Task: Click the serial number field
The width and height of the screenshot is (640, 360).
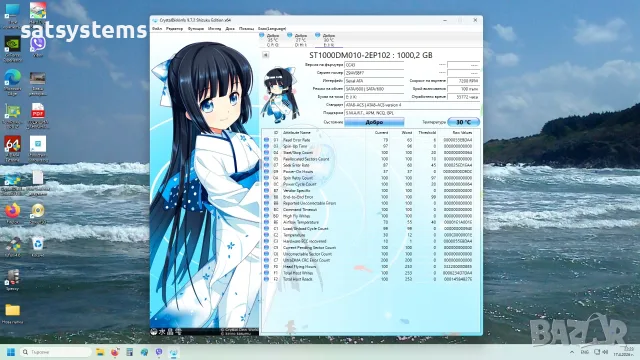Action: tap(374, 73)
